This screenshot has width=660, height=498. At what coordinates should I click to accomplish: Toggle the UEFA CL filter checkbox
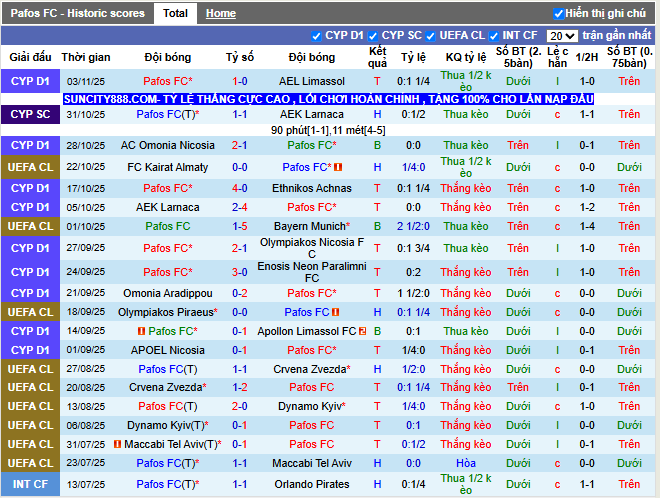430,36
